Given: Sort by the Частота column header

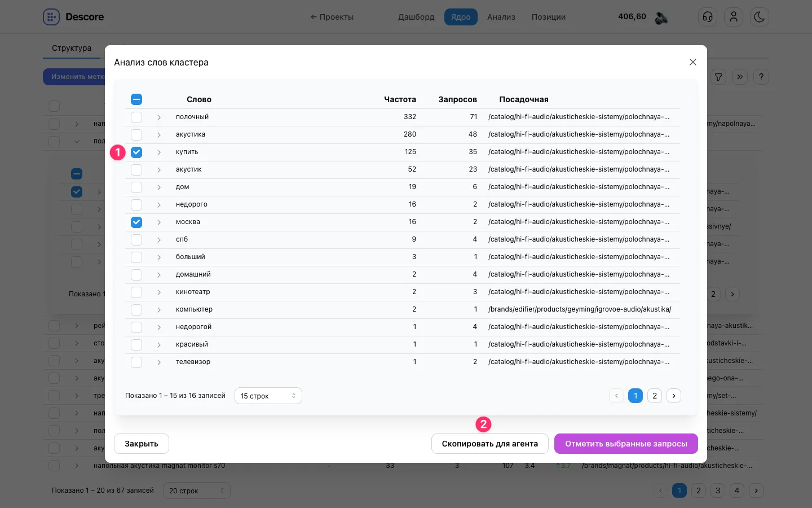Looking at the screenshot, I should pos(400,99).
